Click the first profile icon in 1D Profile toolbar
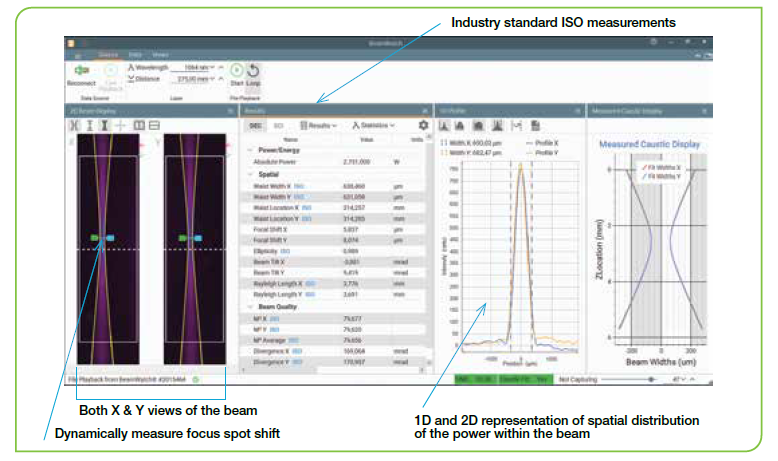 click(x=445, y=126)
